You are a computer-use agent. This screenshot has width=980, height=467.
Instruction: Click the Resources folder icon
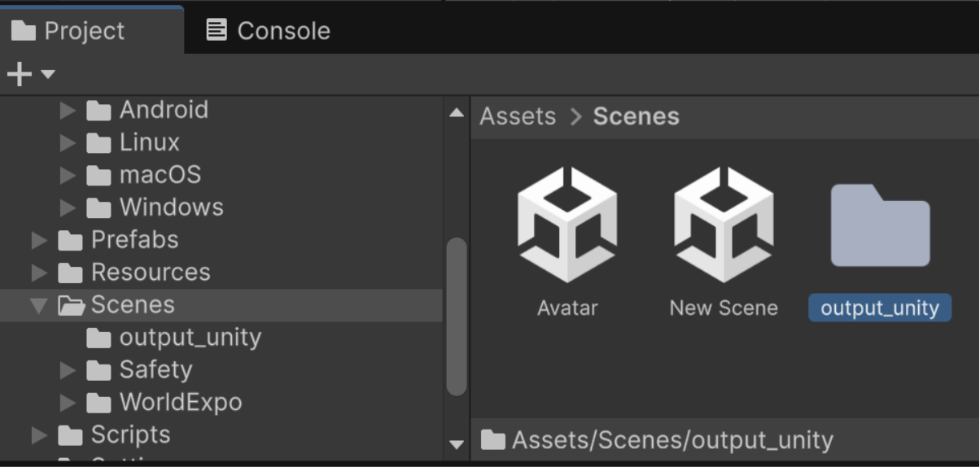pos(71,273)
